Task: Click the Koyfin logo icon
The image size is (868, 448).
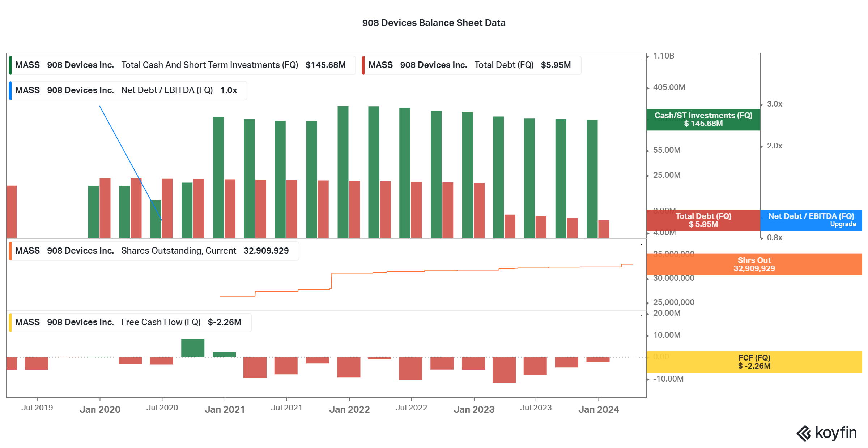Action: 804,433
